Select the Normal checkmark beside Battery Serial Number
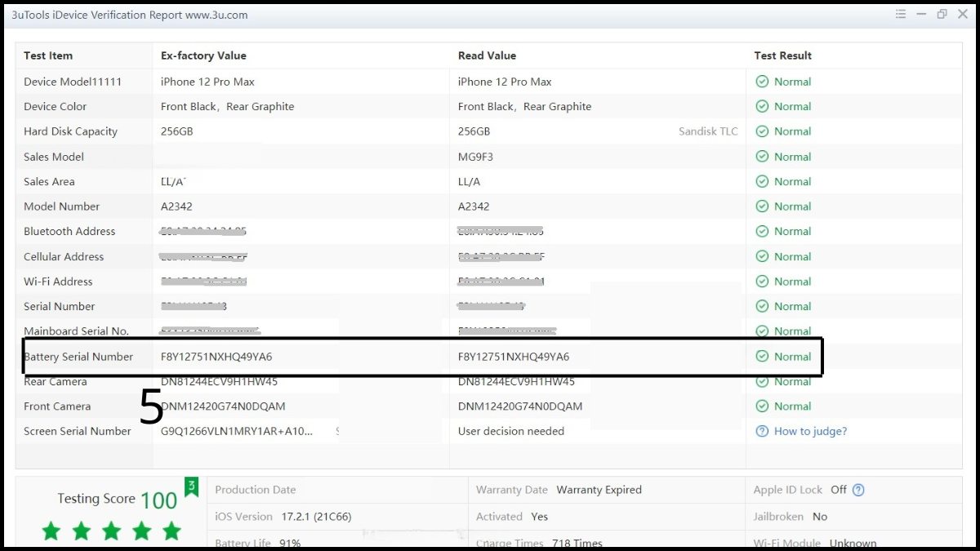This screenshot has width=980, height=551. 761,356
